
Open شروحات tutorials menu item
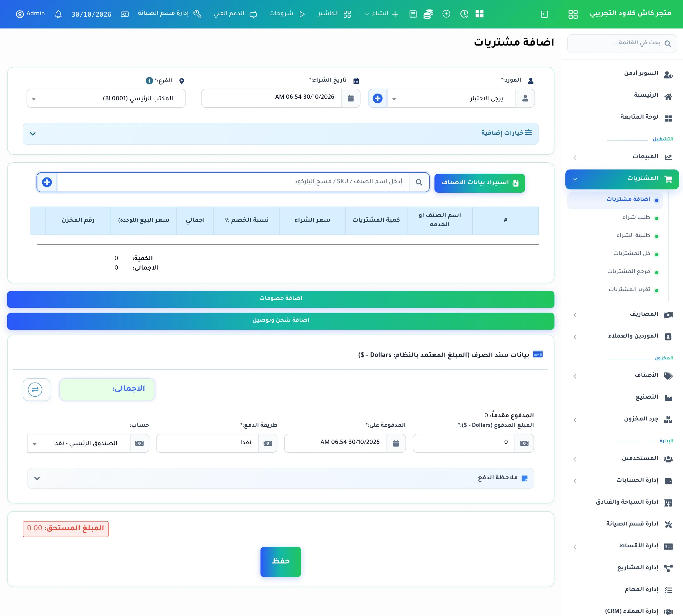coord(287,14)
